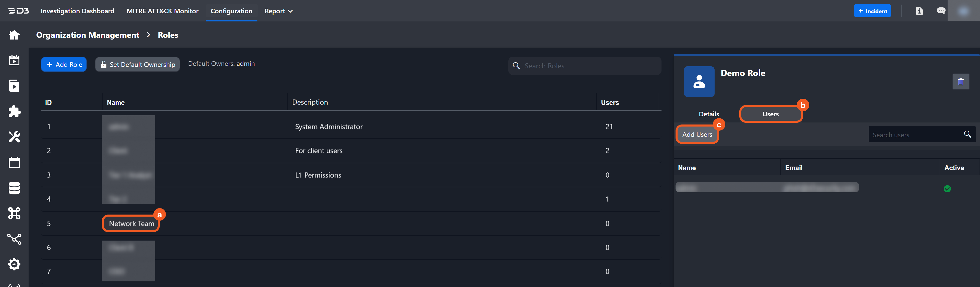This screenshot has width=980, height=287.
Task: Click the green Active checkmark status
Action: (947, 189)
